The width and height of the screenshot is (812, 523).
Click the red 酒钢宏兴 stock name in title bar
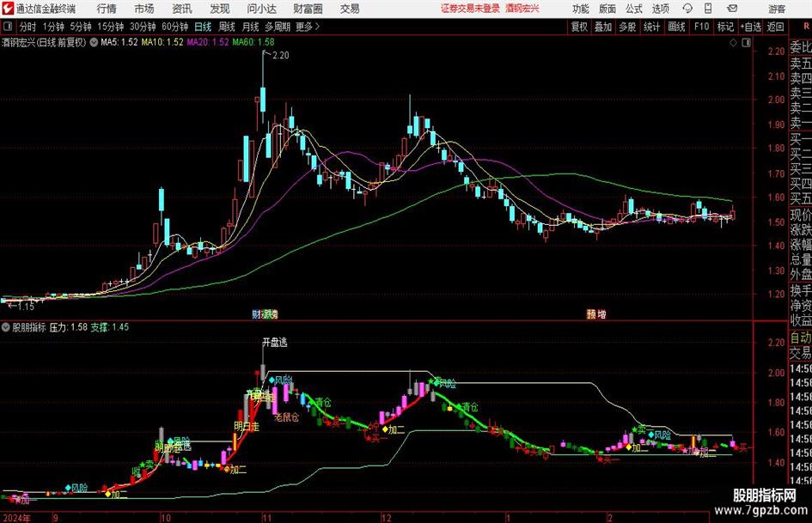[x=522, y=9]
